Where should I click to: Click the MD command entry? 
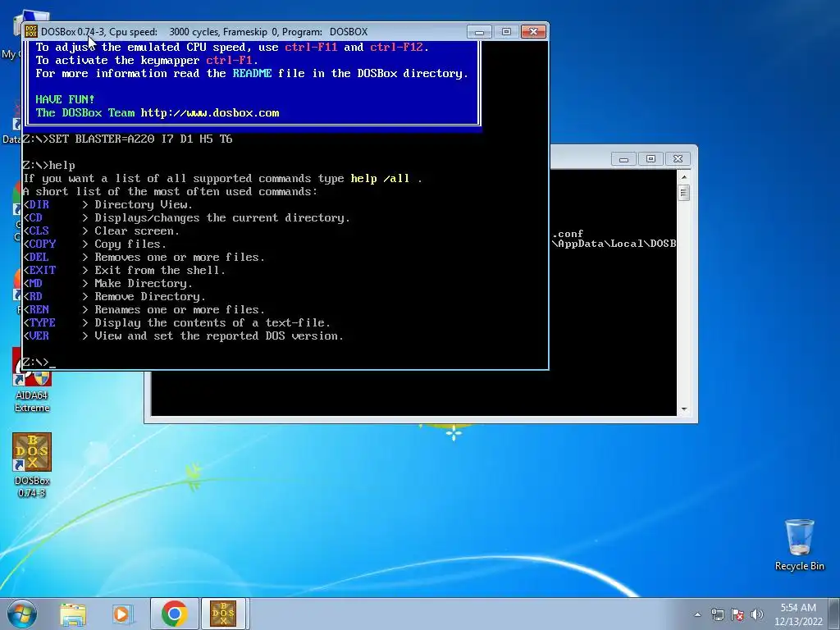pos(107,283)
